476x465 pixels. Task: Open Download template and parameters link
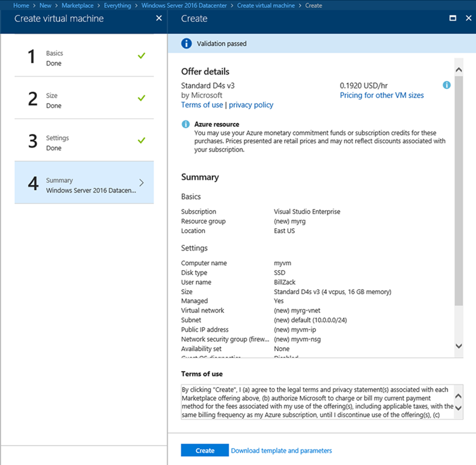281,450
